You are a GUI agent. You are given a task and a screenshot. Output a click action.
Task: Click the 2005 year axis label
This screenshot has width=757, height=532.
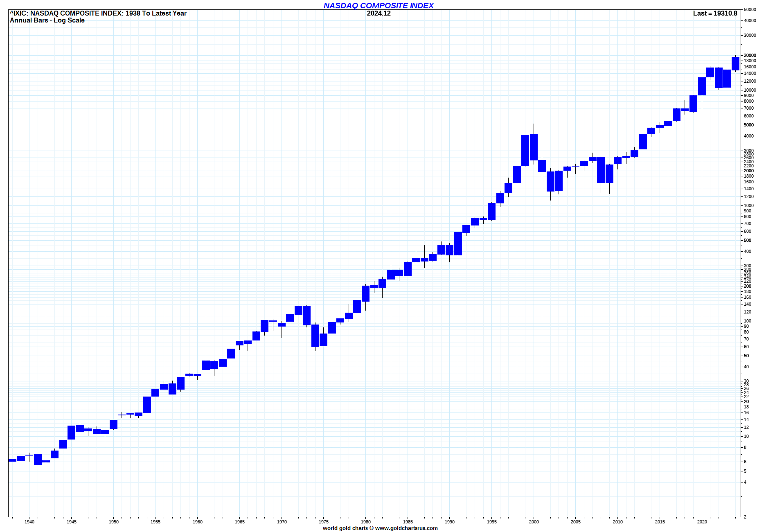click(x=576, y=522)
